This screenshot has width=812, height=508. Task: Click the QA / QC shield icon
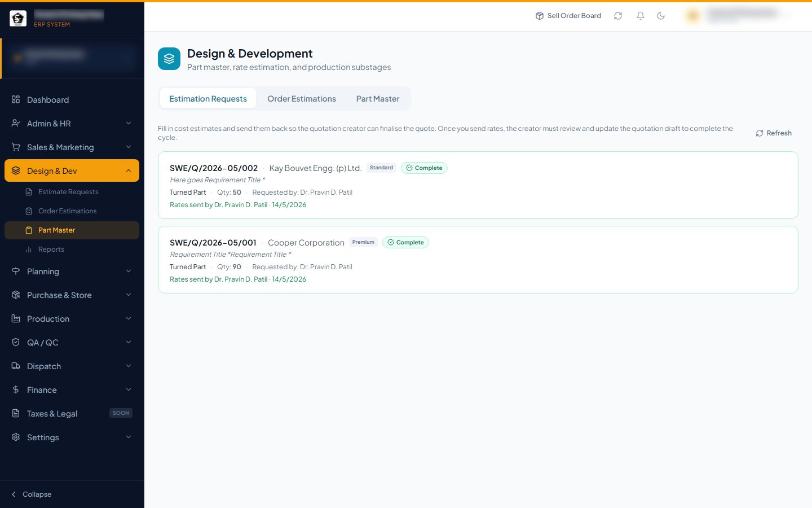click(x=16, y=343)
